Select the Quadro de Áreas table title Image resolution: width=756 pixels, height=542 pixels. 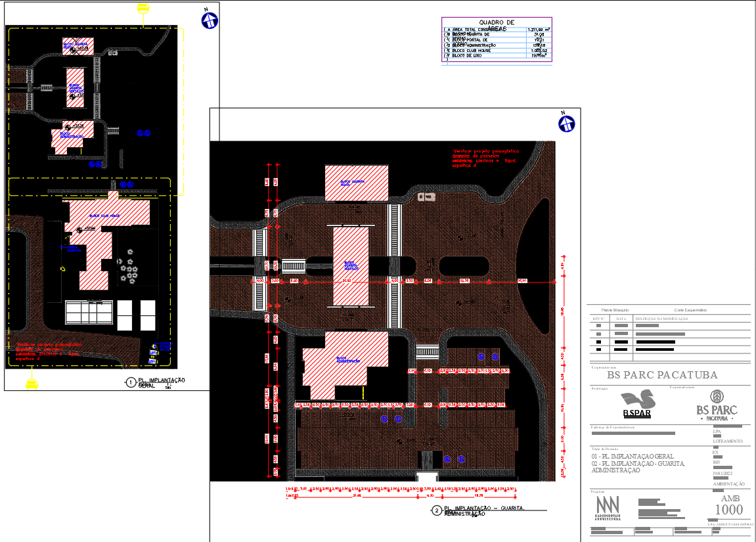(497, 24)
